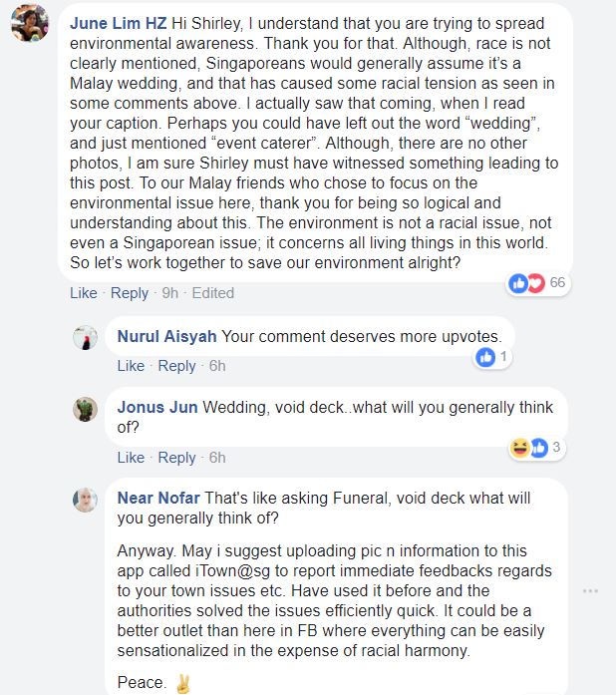616x695 pixels.
Task: Open June Lim HZ's profile picture
Action: point(30,23)
